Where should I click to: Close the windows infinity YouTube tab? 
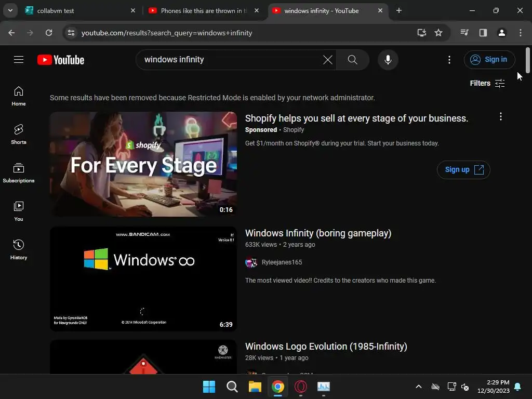pyautogui.click(x=380, y=11)
